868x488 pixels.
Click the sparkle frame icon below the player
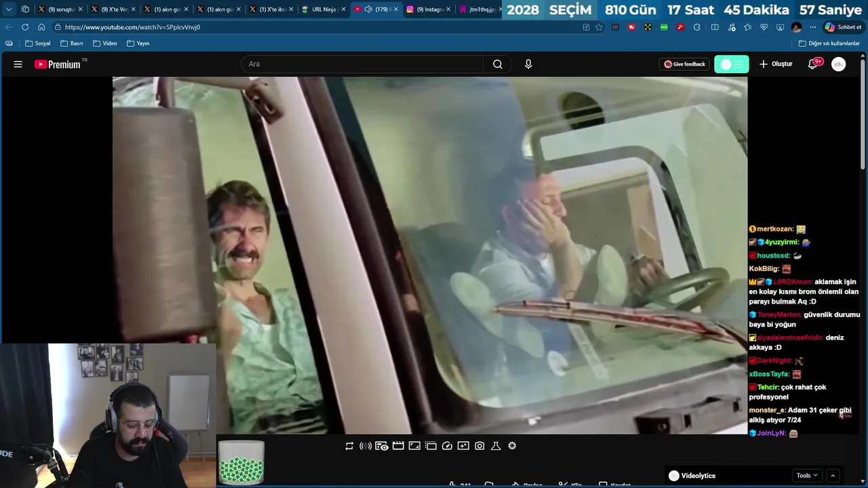click(463, 446)
